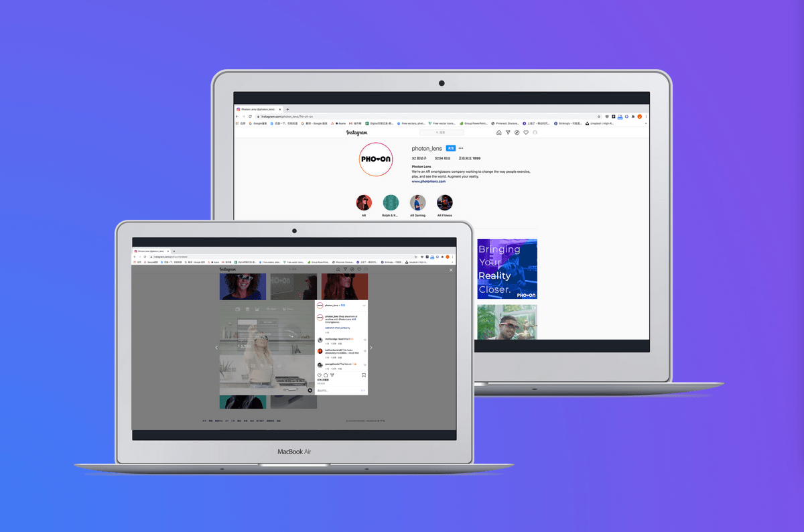Like georgehookd's comment
This screenshot has height=532, width=804.
point(365,365)
